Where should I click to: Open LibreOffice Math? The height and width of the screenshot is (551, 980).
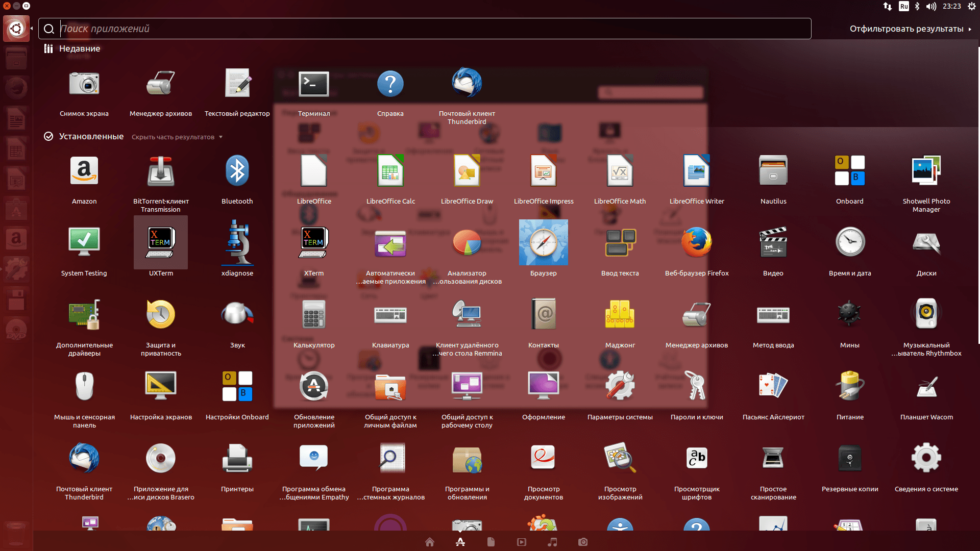(x=620, y=171)
